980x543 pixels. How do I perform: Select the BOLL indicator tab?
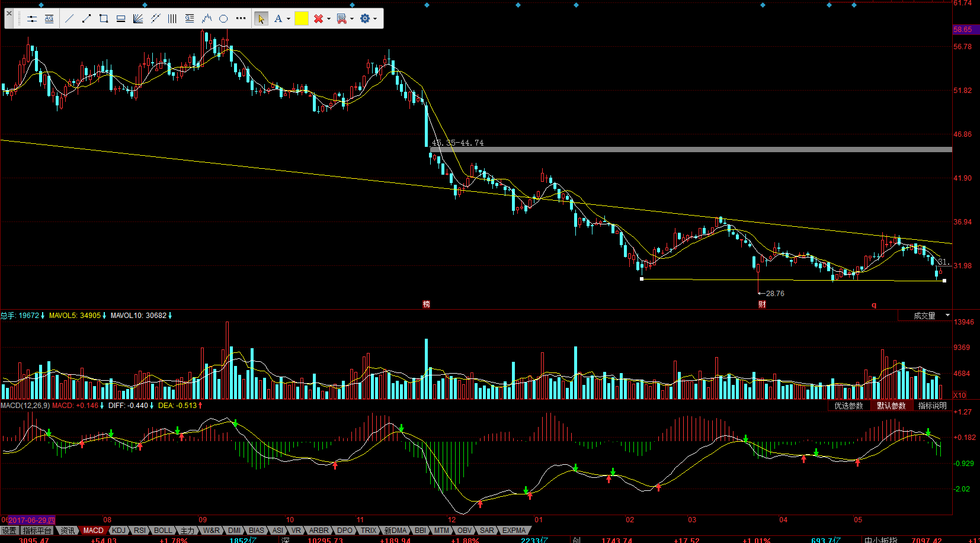pyautogui.click(x=163, y=531)
